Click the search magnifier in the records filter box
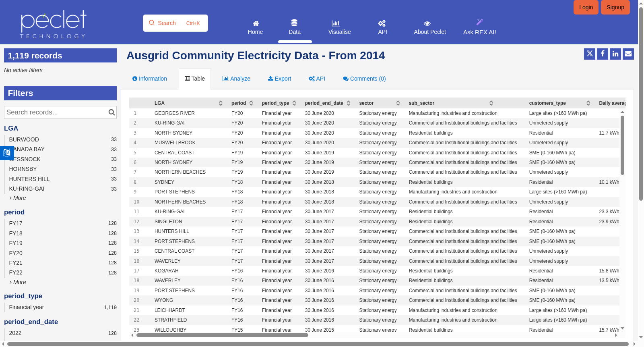The image size is (644, 347). coord(111,112)
